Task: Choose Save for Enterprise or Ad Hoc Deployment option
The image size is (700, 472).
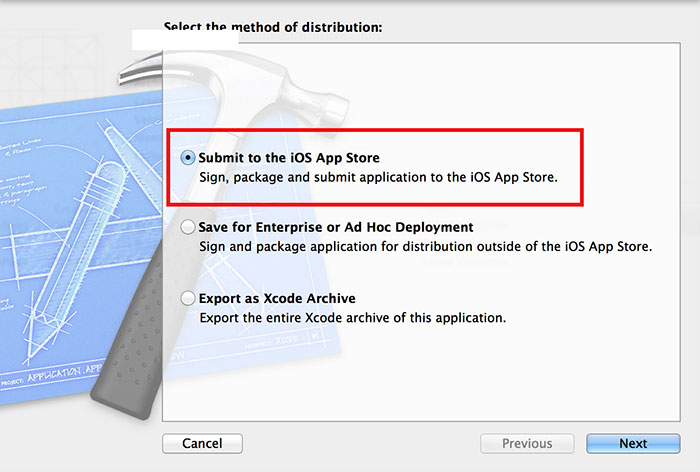Action: pyautogui.click(x=188, y=227)
